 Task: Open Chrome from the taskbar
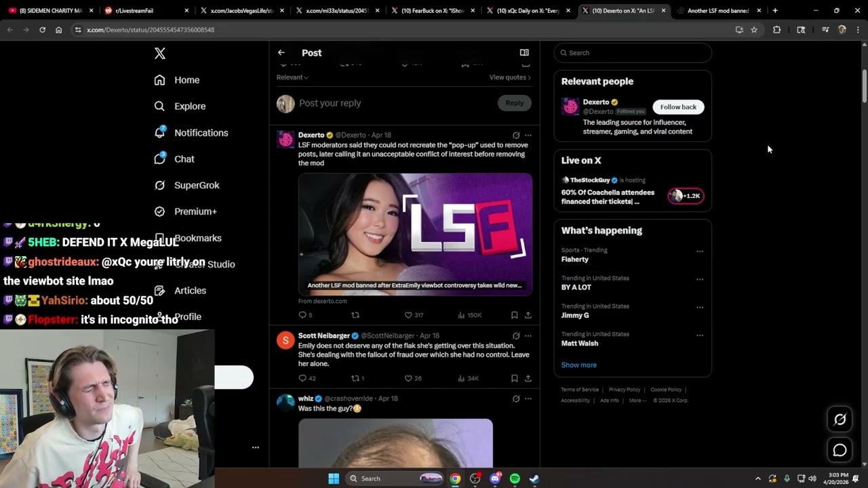455,479
